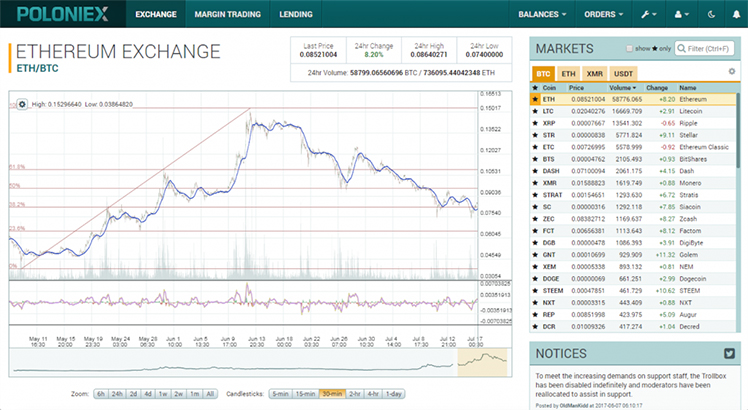Set chart zoom to 1w
This screenshot has width=748, height=410.
click(x=163, y=394)
